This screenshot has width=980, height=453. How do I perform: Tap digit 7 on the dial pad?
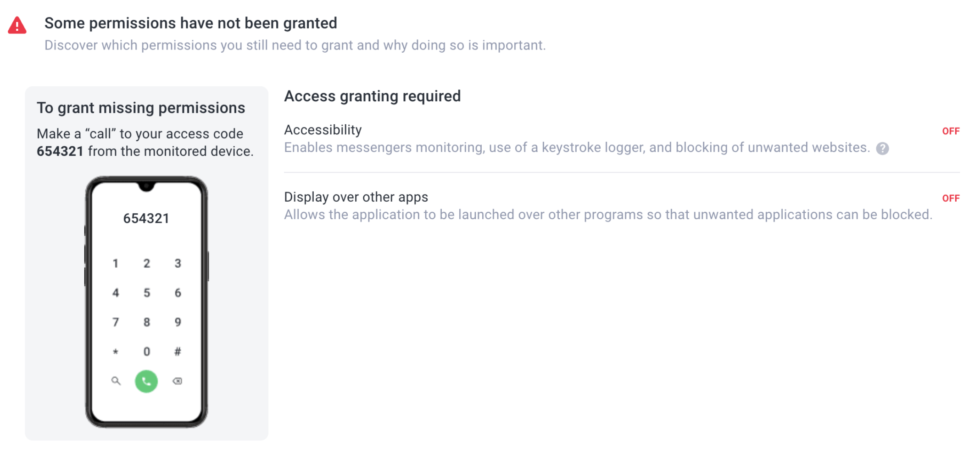[116, 322]
